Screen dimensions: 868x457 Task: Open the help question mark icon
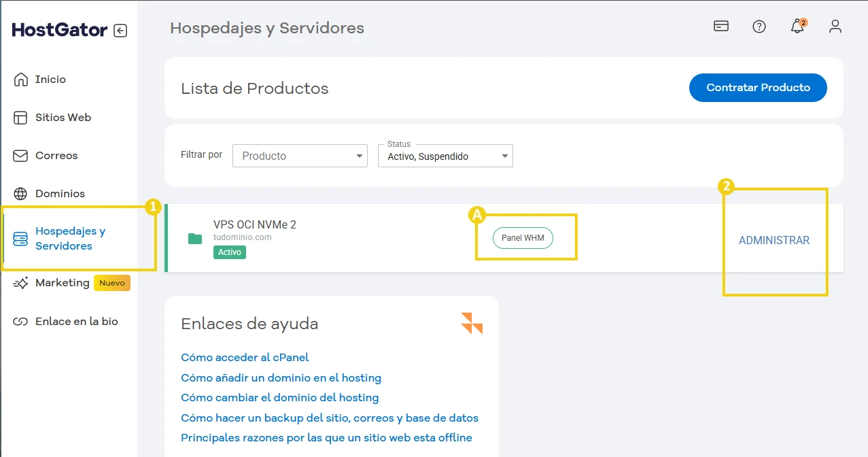[759, 27]
